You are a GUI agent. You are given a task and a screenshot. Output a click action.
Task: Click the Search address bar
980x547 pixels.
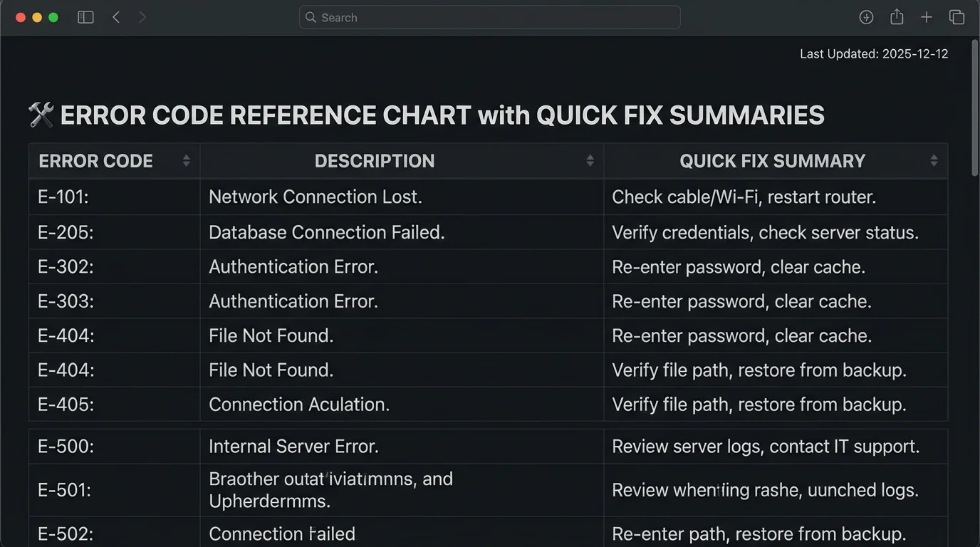489,17
